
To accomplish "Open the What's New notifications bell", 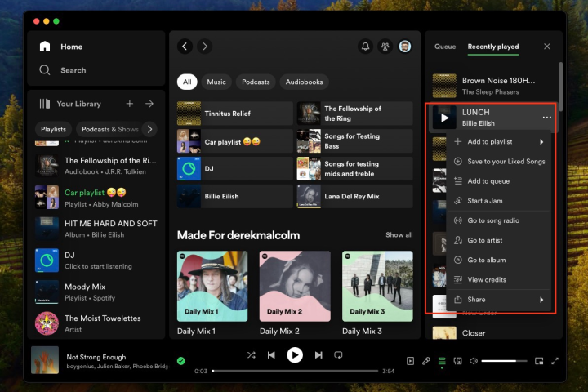I will pyautogui.click(x=365, y=47).
